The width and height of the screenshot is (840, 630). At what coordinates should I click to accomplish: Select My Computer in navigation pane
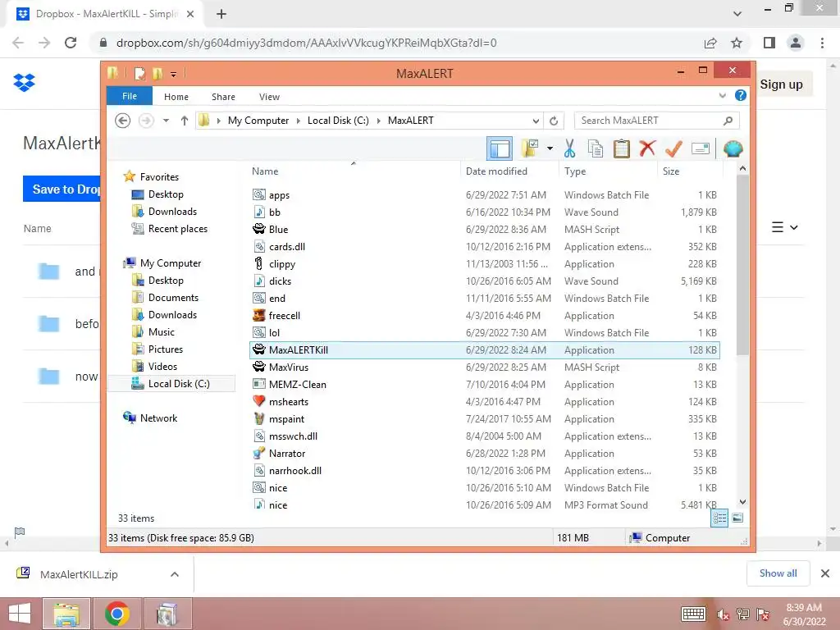(171, 263)
